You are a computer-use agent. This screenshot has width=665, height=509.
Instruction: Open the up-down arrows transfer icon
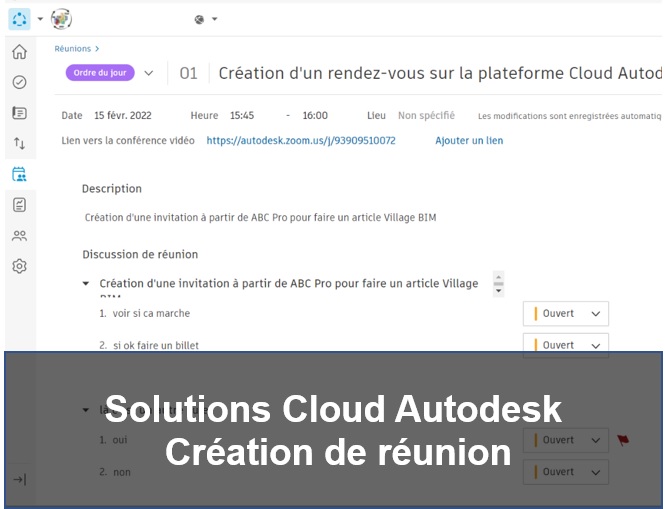pyautogui.click(x=20, y=143)
